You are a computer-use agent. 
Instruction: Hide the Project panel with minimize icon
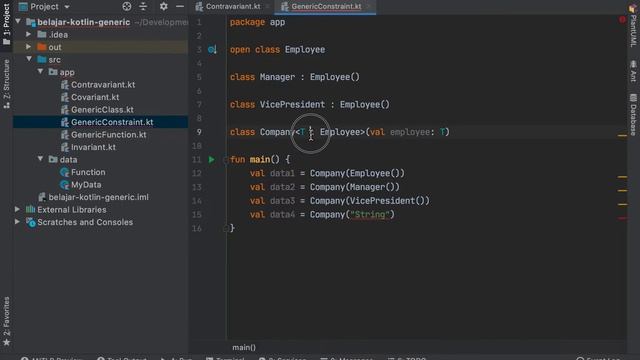[x=180, y=6]
